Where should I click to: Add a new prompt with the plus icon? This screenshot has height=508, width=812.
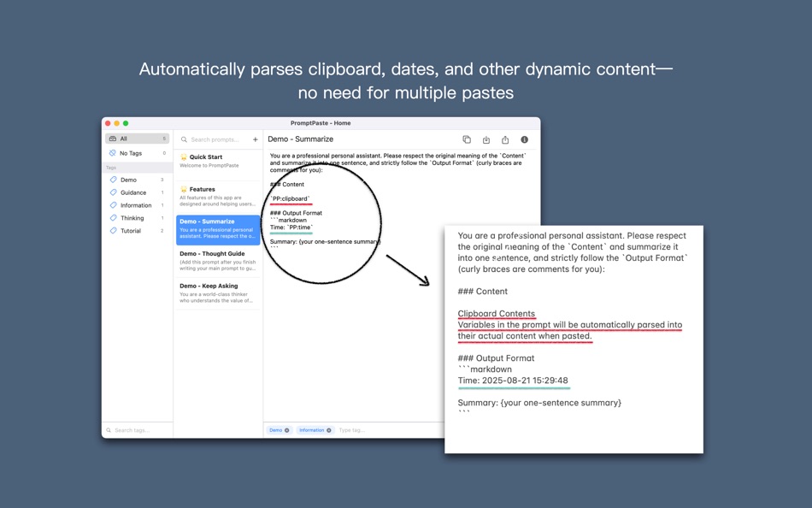pos(255,139)
